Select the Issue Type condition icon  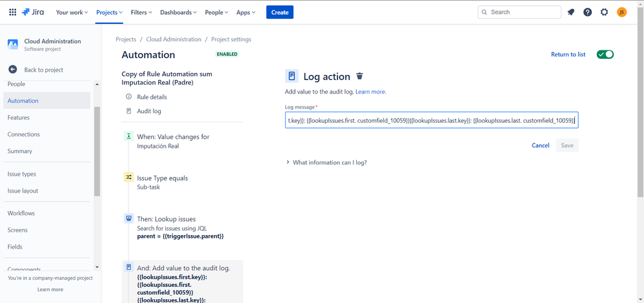(x=128, y=177)
